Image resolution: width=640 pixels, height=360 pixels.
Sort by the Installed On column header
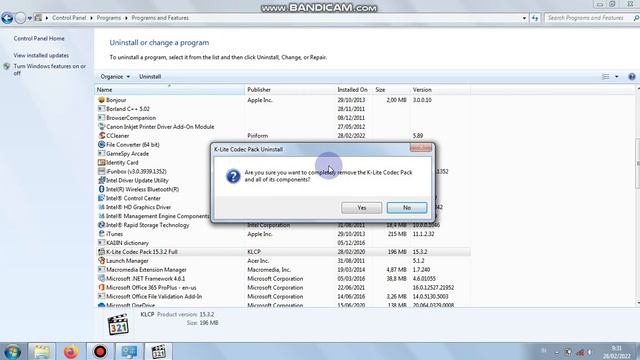coord(352,89)
